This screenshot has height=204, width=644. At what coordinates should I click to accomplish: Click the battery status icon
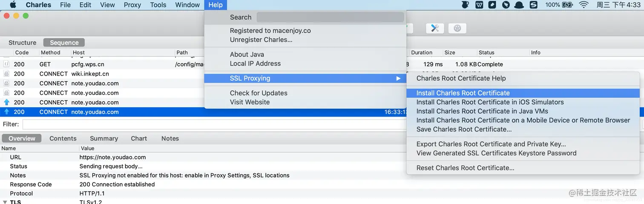click(567, 5)
